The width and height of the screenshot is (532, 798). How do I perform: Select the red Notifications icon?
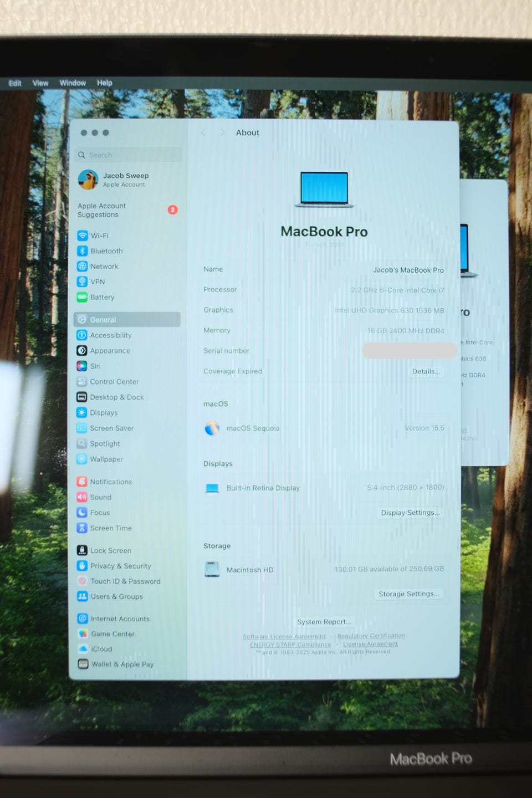[x=81, y=482]
